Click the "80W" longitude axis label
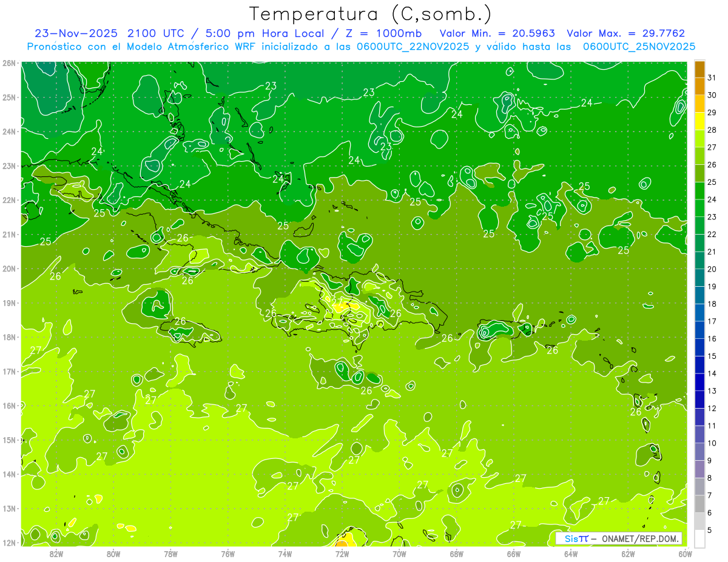This screenshot has height=562, width=728. pyautogui.click(x=113, y=554)
